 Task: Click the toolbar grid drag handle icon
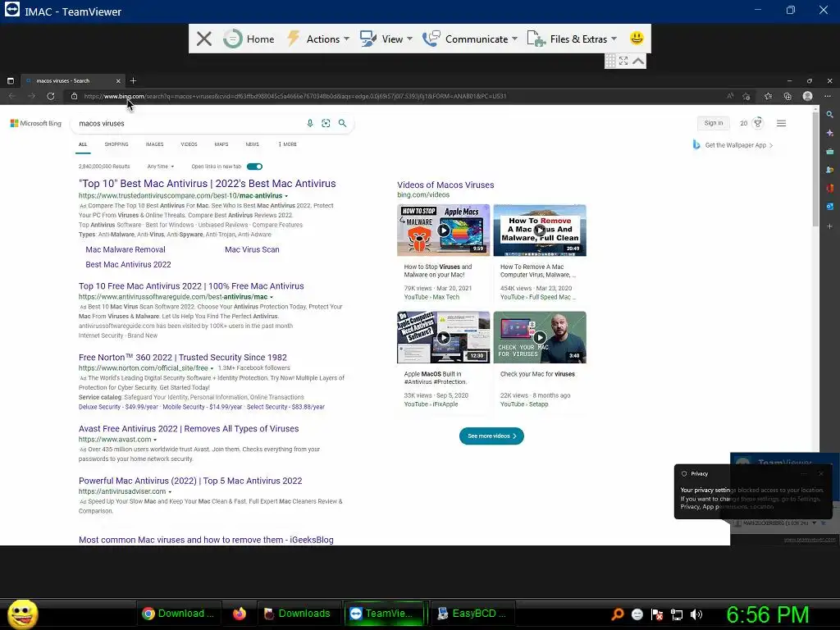point(610,61)
